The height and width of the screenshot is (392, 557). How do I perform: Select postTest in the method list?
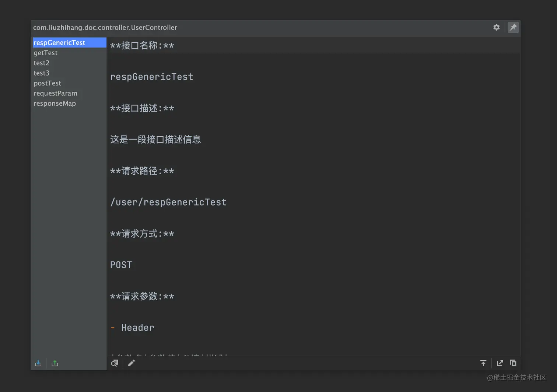pos(70,83)
